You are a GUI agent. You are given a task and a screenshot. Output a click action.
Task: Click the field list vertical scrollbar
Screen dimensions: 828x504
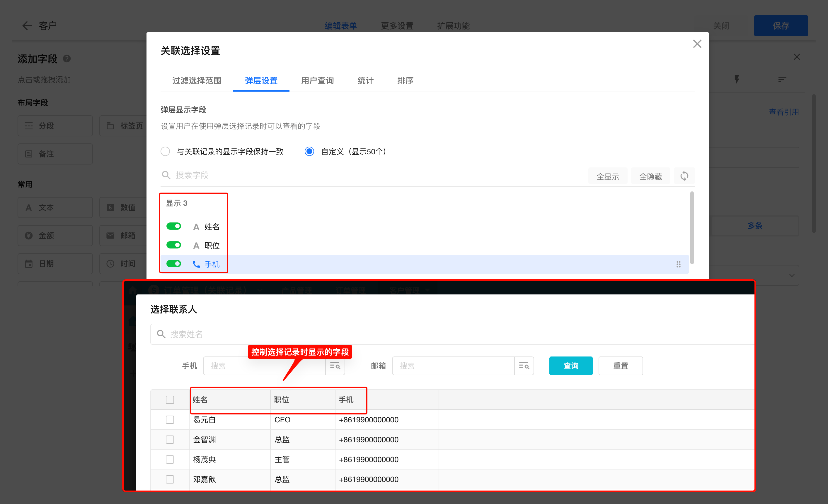point(691,228)
